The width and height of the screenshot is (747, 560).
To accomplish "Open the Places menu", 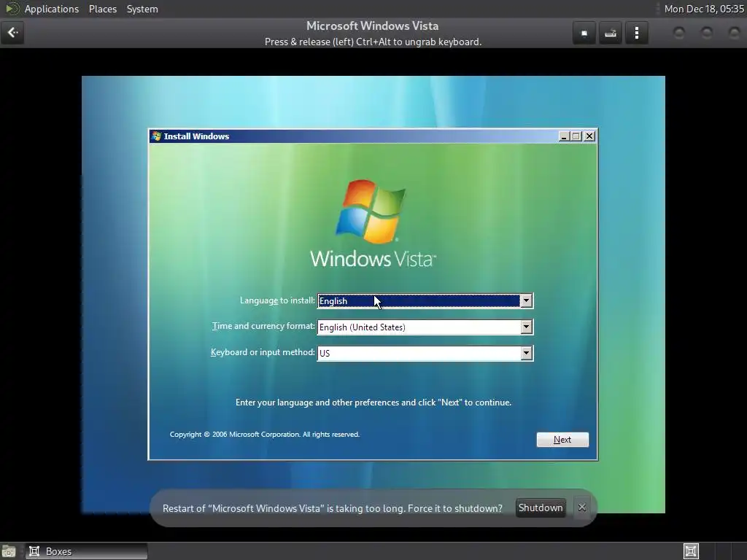I will (x=103, y=9).
